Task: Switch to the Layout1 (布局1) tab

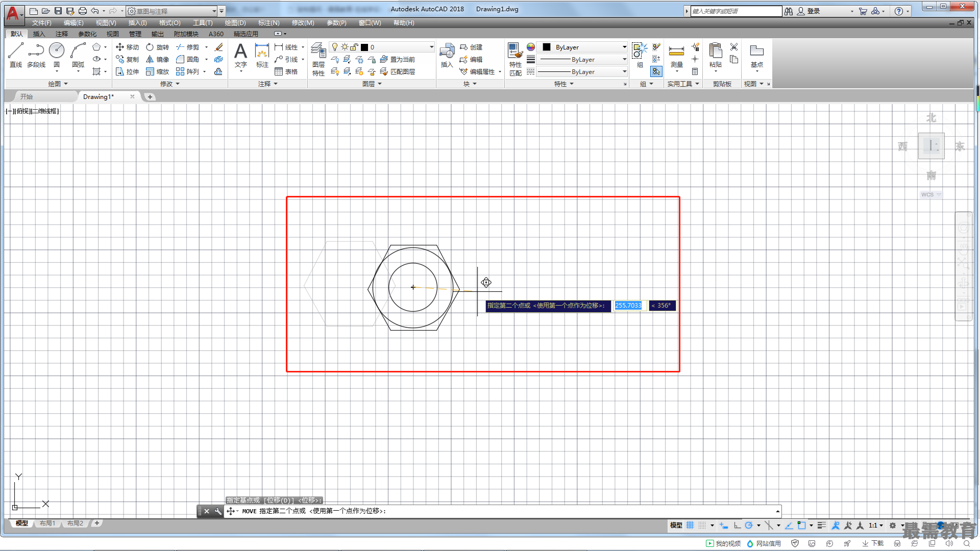Action: click(x=47, y=523)
